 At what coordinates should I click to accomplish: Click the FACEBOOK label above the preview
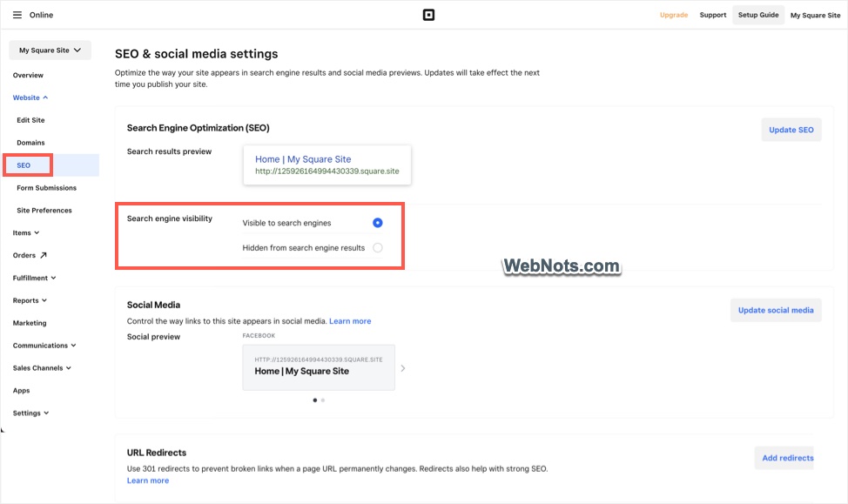click(259, 336)
